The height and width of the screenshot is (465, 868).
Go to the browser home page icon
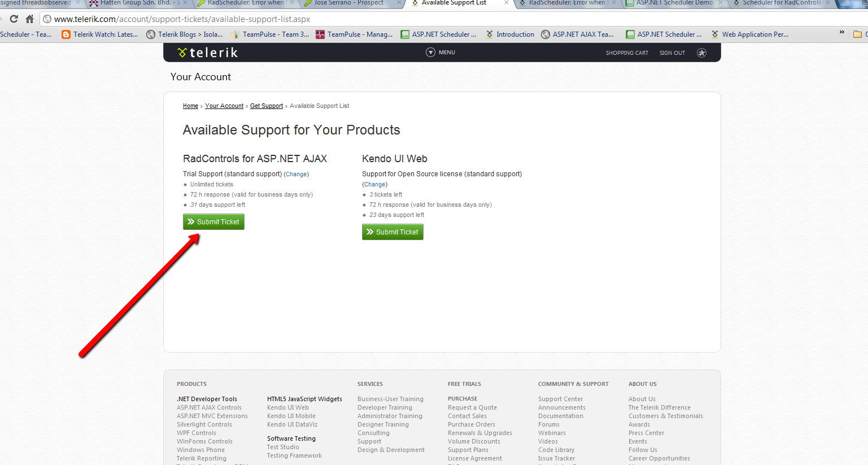30,19
